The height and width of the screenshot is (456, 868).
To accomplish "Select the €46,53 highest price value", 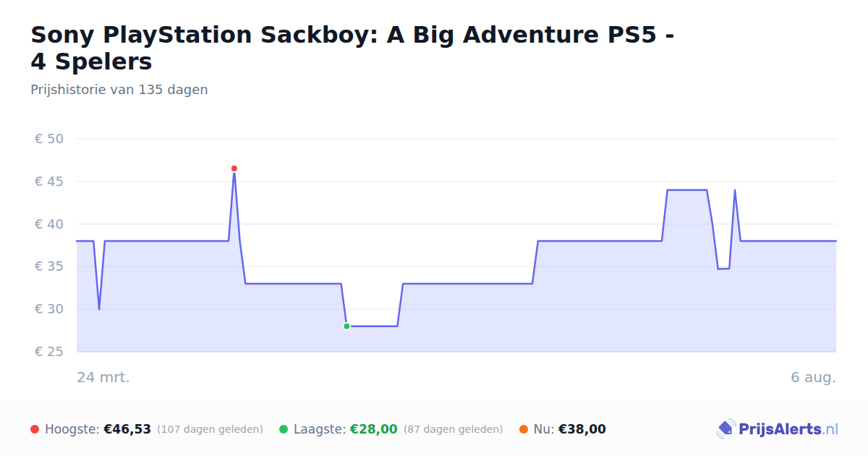I will click(x=127, y=429).
